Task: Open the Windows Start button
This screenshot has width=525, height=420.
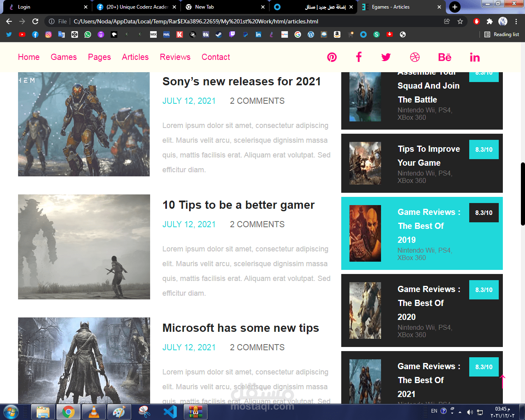Action: (x=11, y=412)
